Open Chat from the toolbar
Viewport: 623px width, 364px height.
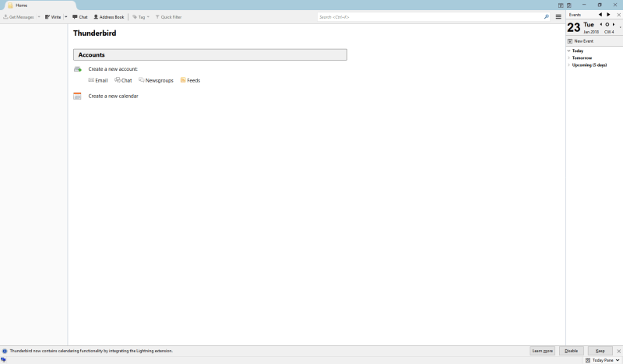[x=80, y=17]
